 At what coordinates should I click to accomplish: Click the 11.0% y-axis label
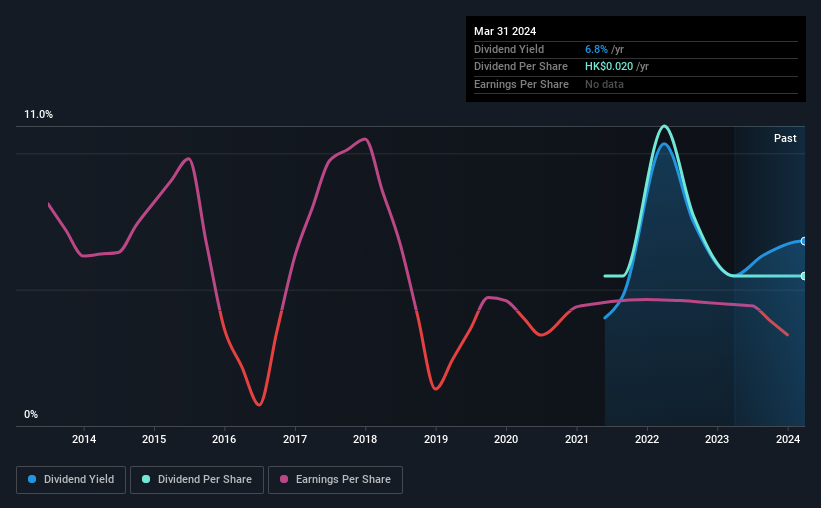pos(39,115)
